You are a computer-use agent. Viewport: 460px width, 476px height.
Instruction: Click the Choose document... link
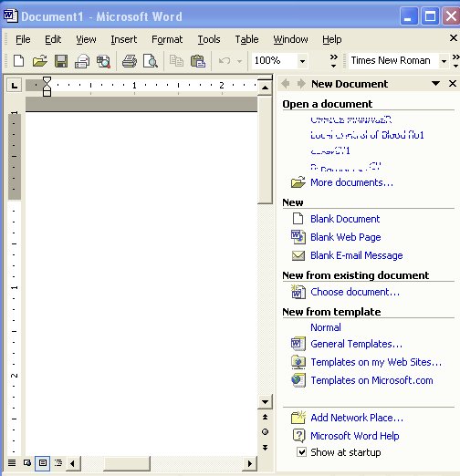click(x=355, y=292)
